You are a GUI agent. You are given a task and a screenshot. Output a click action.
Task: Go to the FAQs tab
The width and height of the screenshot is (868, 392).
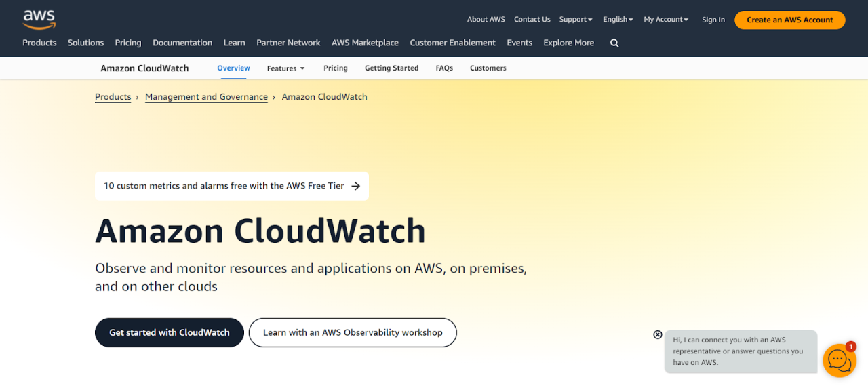tap(444, 68)
